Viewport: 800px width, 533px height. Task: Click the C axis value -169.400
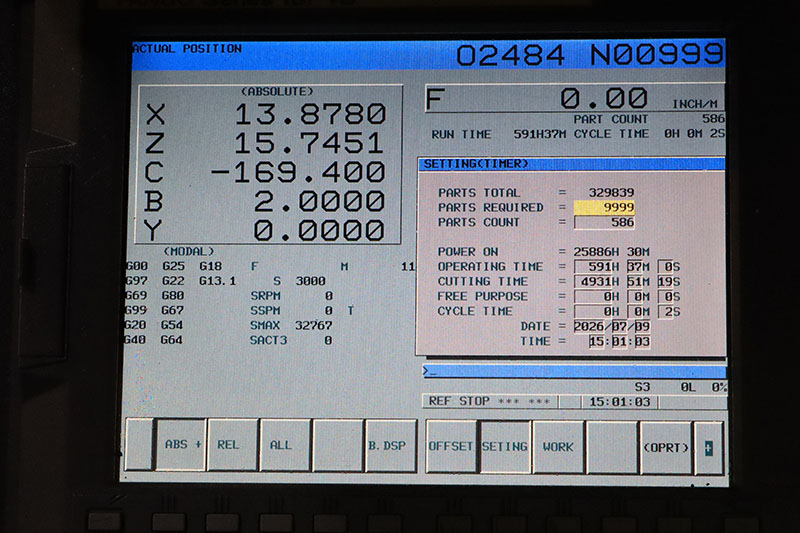pos(297,172)
